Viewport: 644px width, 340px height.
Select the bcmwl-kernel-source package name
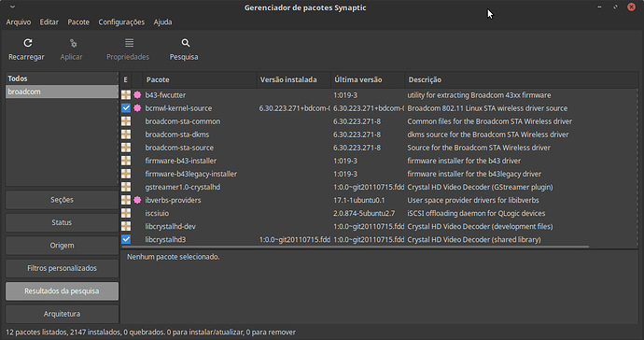pos(178,108)
